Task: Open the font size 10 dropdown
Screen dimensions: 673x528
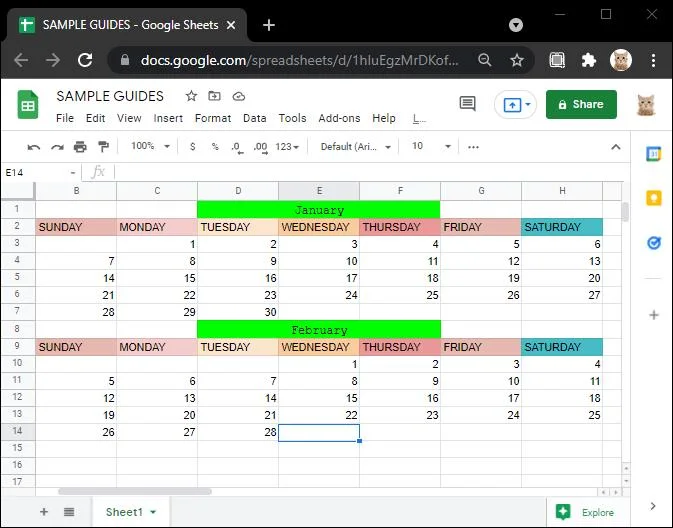Action: coord(431,146)
